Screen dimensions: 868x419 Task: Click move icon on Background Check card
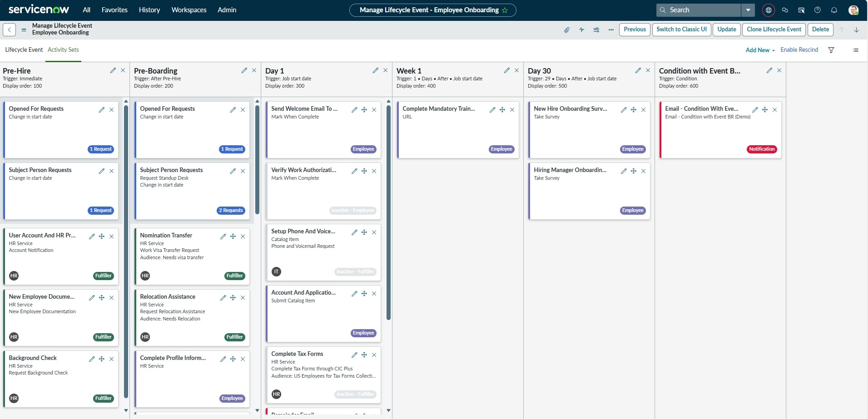[x=102, y=359]
